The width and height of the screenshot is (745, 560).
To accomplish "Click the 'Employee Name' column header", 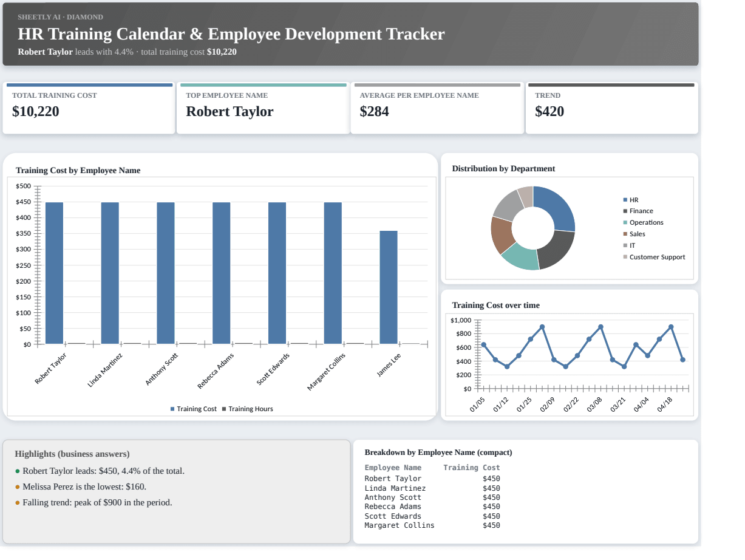I will [x=393, y=468].
